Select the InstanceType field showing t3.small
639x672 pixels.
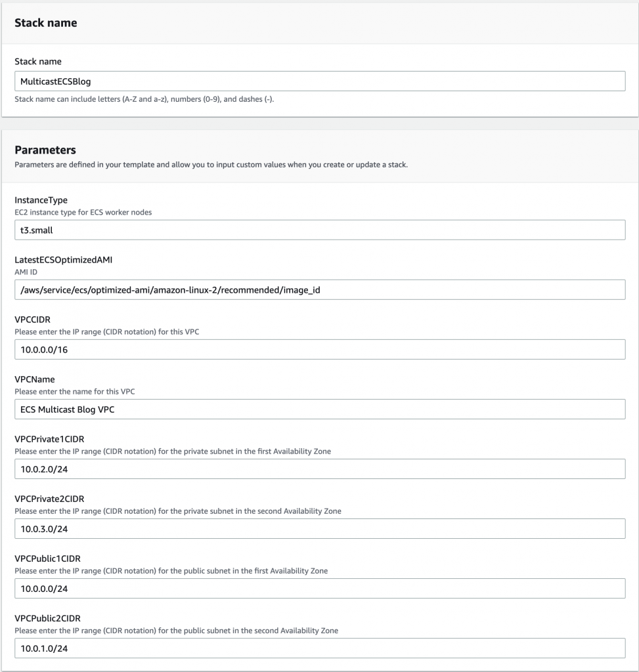click(320, 230)
